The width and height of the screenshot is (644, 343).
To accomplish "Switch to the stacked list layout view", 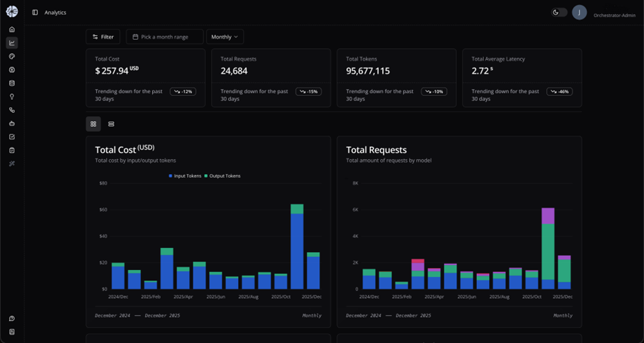I will pos(111,124).
